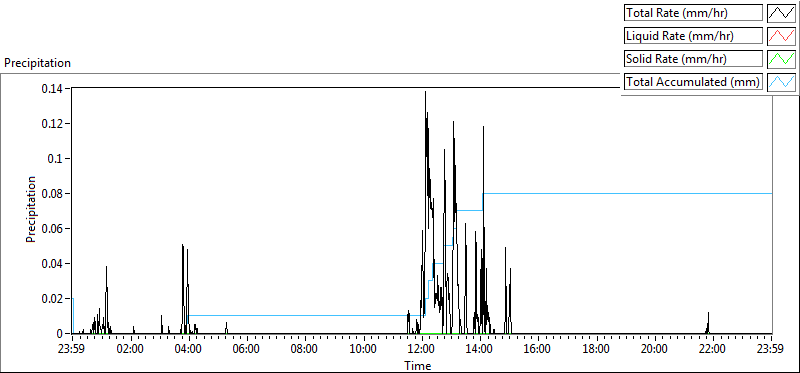The image size is (800, 373).
Task: Click the Precipitation graph title above the chart
Action: pos(37,63)
